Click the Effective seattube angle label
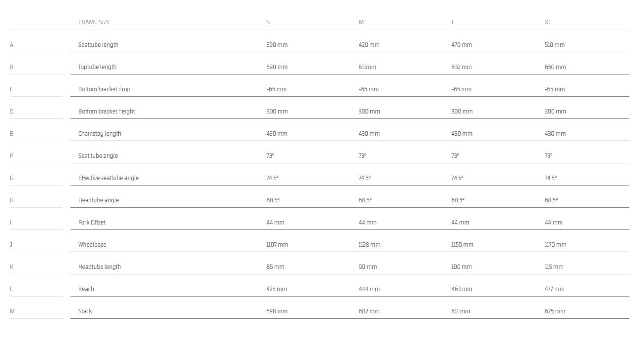This screenshot has width=644, height=338. pos(108,178)
